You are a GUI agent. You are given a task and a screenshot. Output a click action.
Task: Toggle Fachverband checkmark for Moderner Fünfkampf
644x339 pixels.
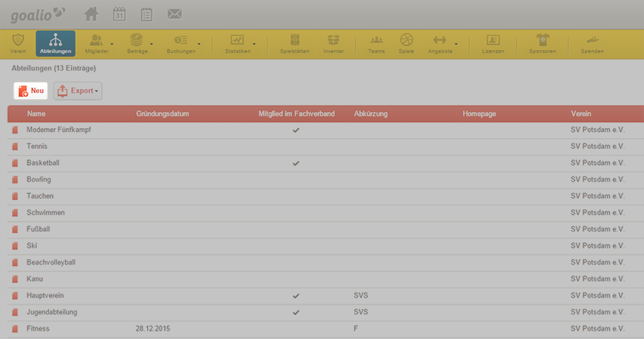296,130
